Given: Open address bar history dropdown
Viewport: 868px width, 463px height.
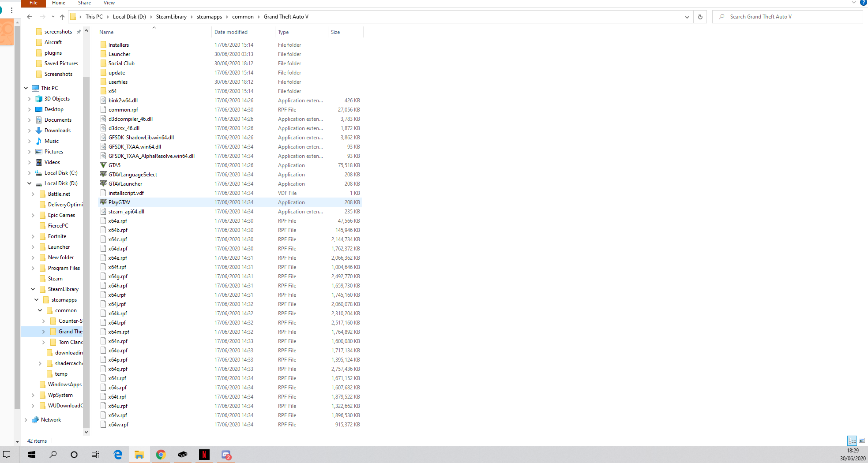Looking at the screenshot, I should click(687, 17).
